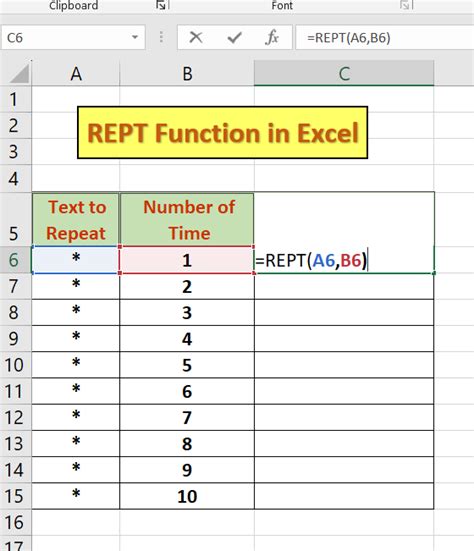The height and width of the screenshot is (551, 474).
Task: Click cell C6 containing =REPT(A6,B6)
Action: [344, 260]
